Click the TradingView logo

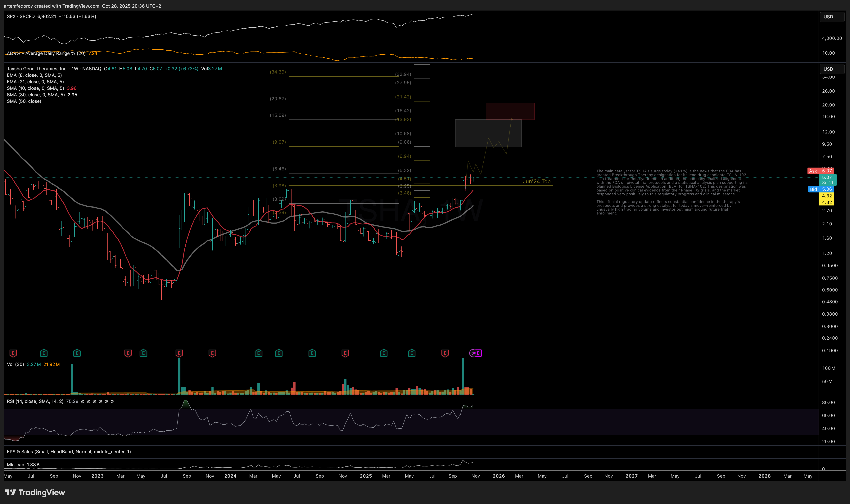[35, 493]
